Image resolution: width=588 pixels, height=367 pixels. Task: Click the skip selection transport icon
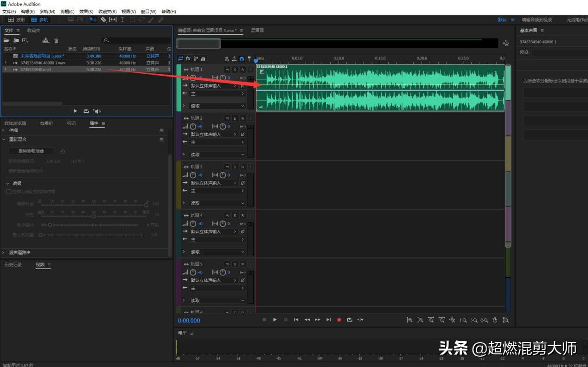click(360, 320)
